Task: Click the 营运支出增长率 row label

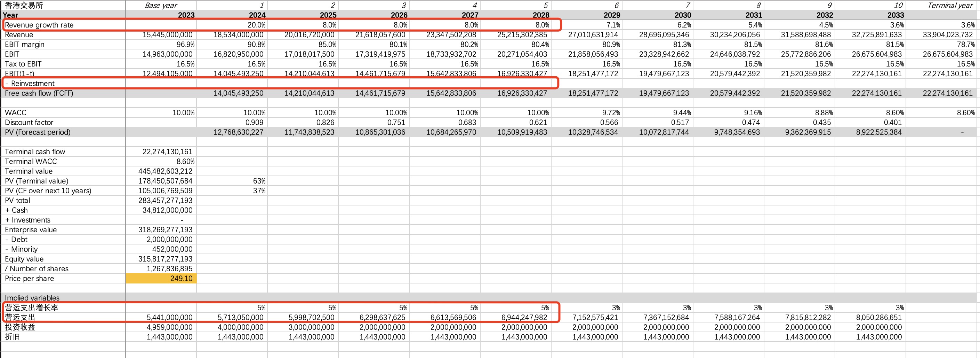Action: point(32,308)
